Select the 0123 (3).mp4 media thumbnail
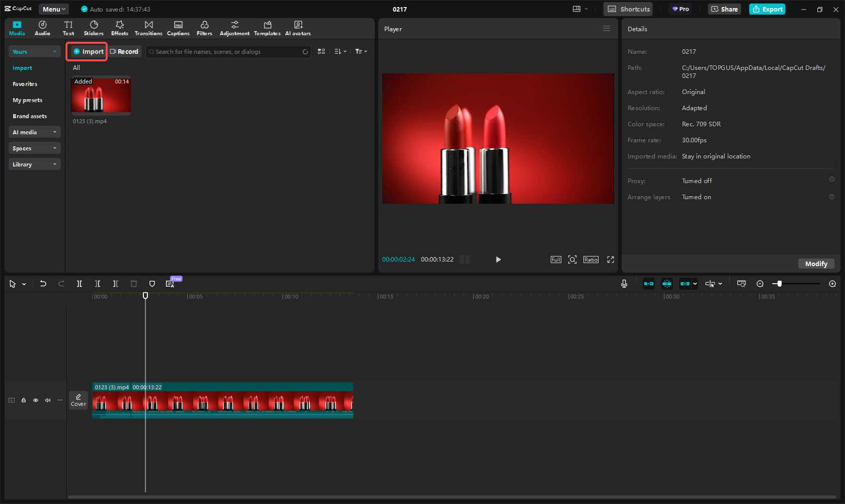 pyautogui.click(x=101, y=96)
